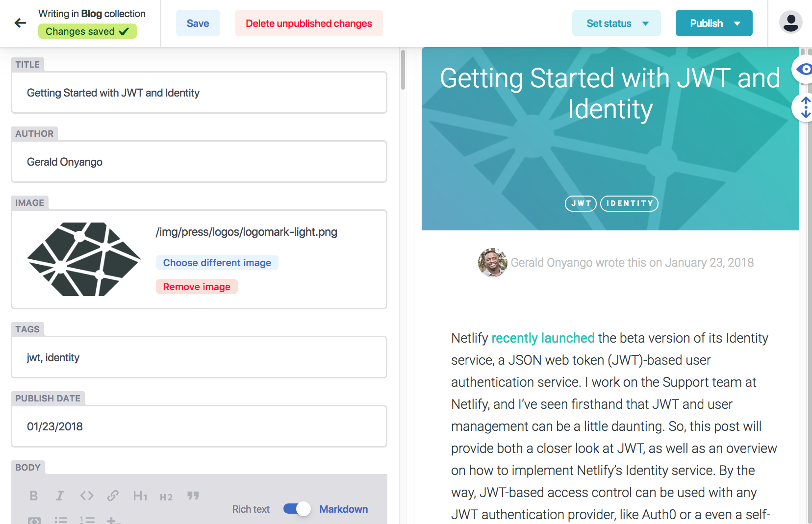Toggle the preview pane eye icon
Screen dimensions: 812x524
pos(803,69)
